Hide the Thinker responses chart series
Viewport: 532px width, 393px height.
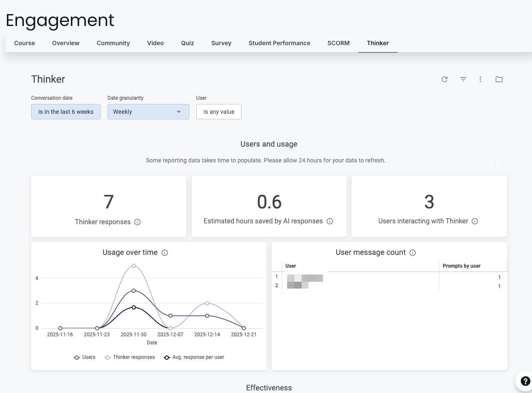coord(129,357)
